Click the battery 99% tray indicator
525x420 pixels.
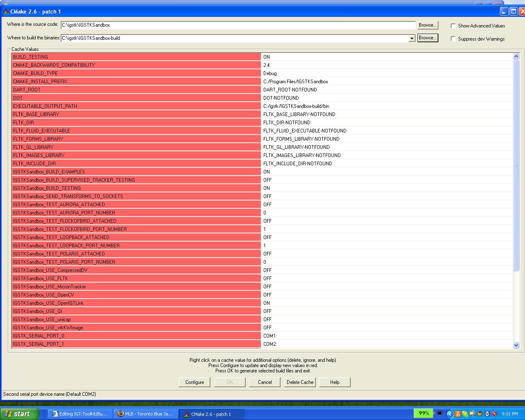point(423,413)
